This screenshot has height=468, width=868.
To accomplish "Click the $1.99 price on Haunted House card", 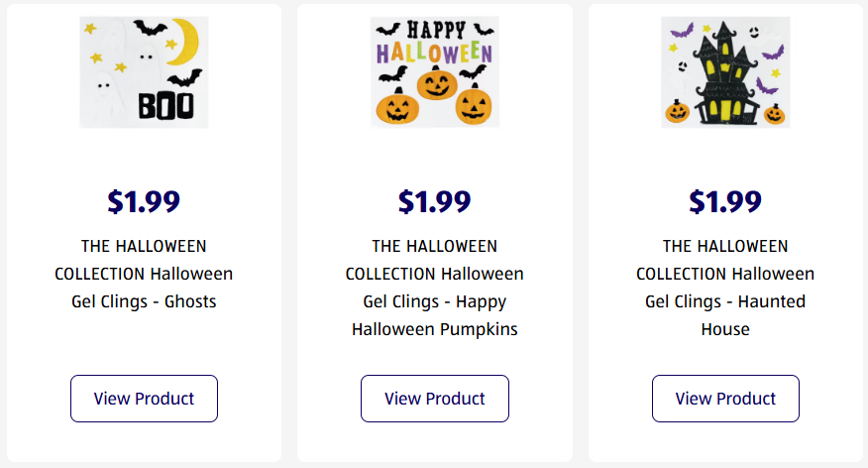I will (725, 202).
